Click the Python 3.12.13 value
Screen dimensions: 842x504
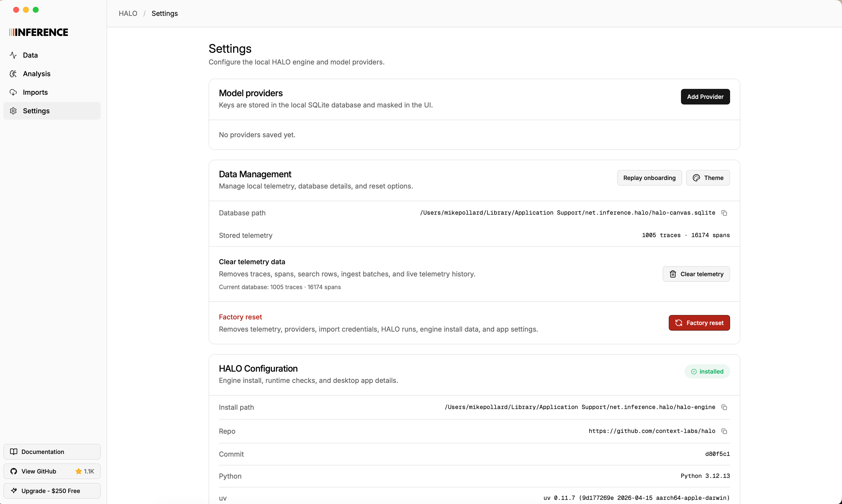pyautogui.click(x=705, y=476)
